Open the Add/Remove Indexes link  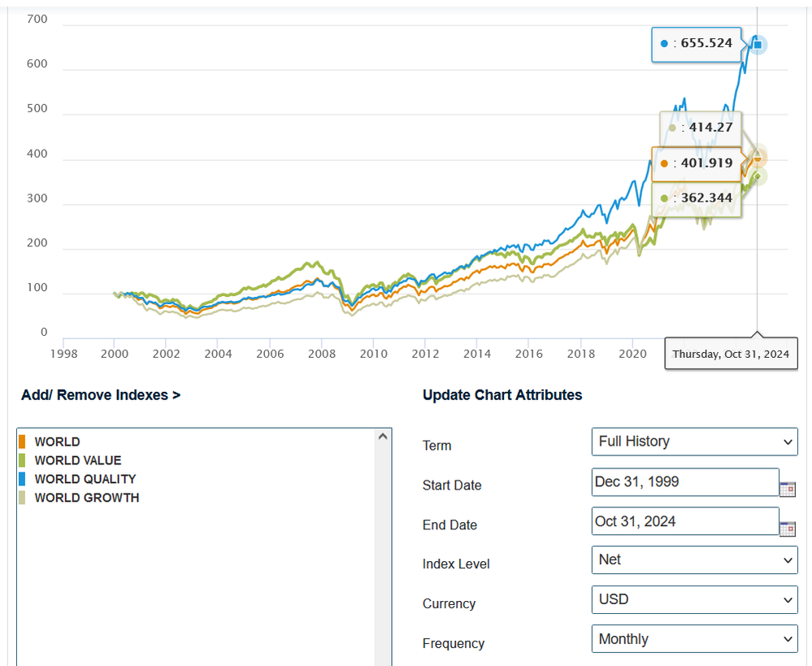[x=101, y=395]
